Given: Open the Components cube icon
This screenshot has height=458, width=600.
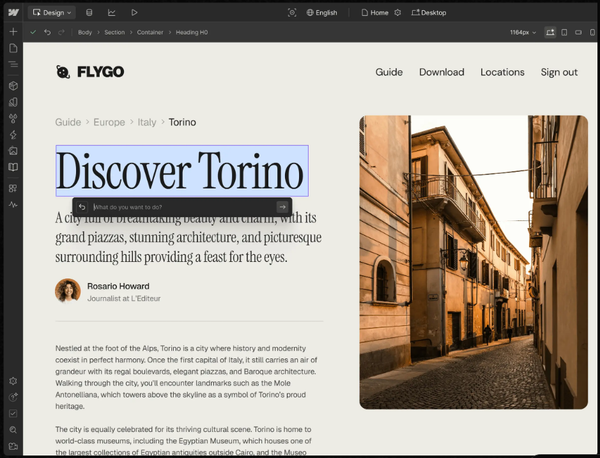Looking at the screenshot, I should point(13,86).
